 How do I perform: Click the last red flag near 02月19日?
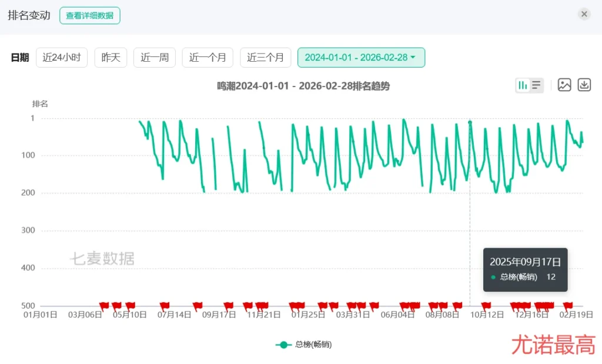coord(568,305)
